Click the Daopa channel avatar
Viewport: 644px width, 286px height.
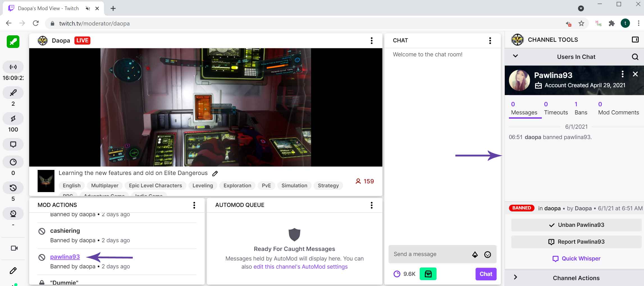(43, 41)
